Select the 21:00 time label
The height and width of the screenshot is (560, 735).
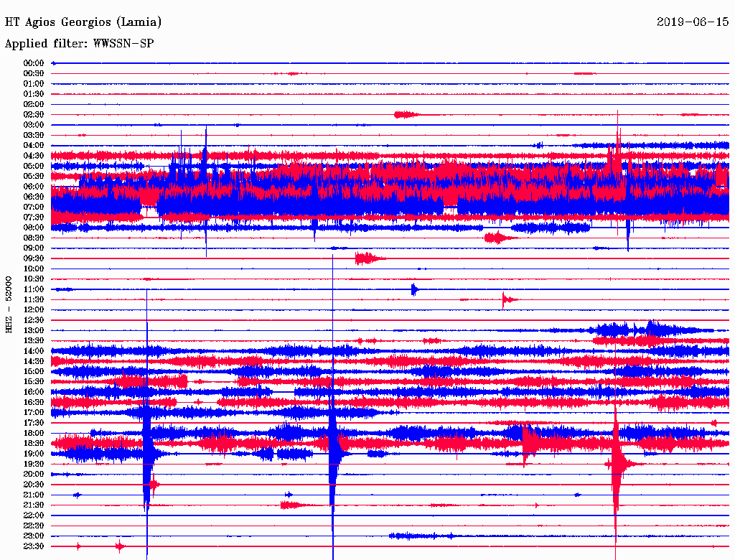click(34, 495)
